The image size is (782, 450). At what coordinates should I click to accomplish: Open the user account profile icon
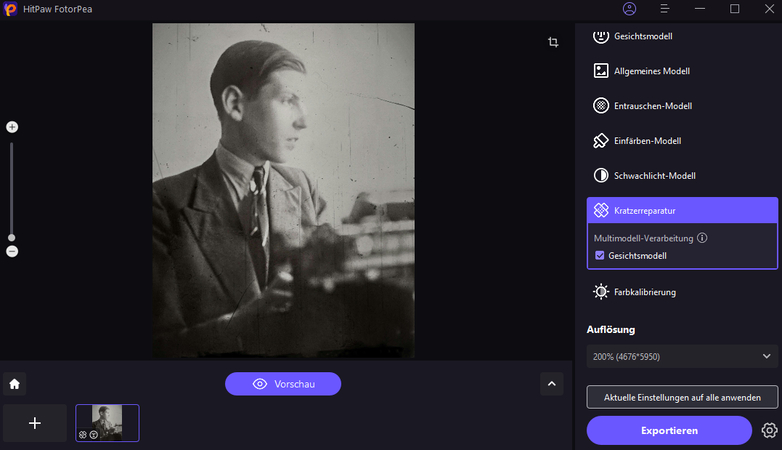click(x=629, y=9)
